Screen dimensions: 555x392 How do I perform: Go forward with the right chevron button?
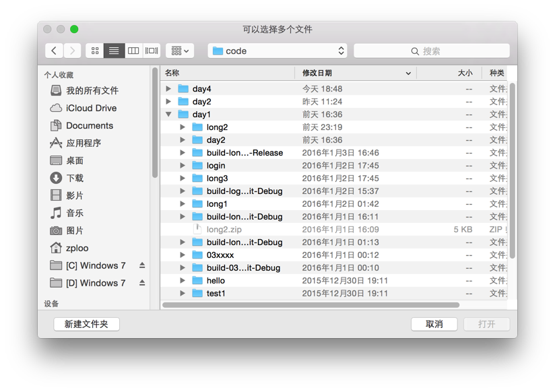point(72,51)
